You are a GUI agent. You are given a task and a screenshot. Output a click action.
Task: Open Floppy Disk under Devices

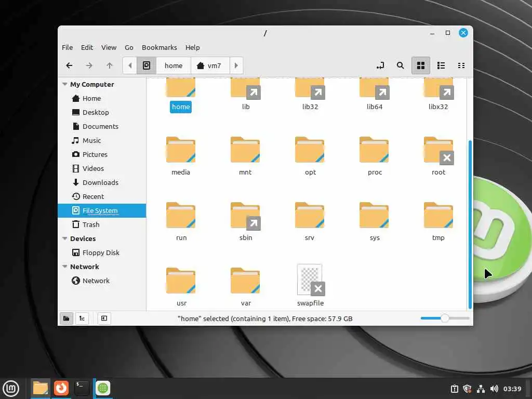[x=102, y=253]
